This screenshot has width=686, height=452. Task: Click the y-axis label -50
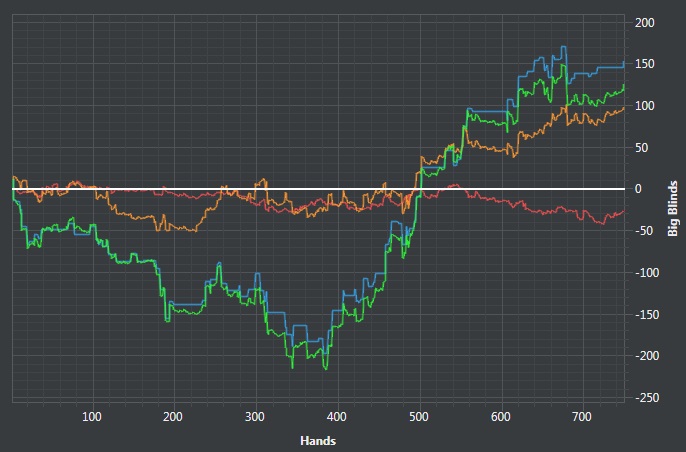tap(644, 231)
